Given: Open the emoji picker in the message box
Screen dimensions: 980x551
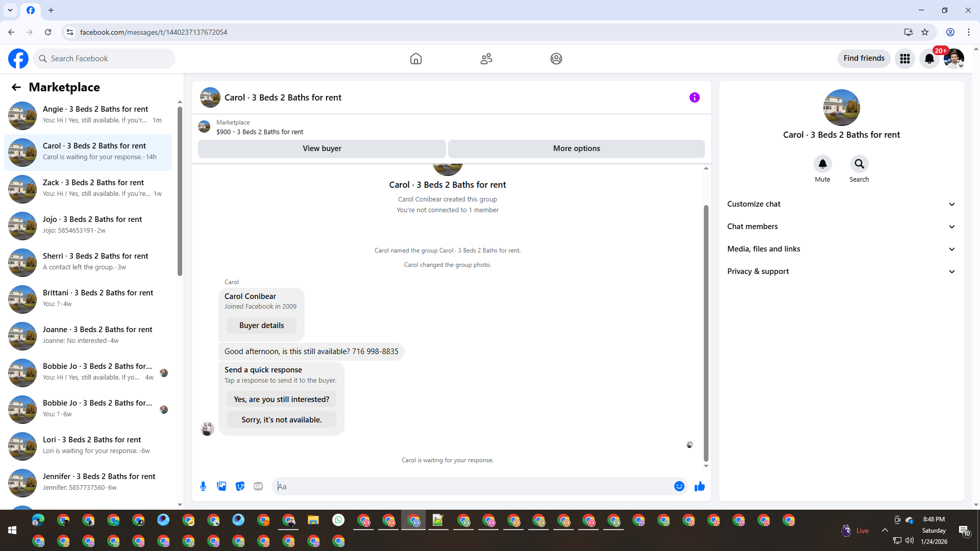Looking at the screenshot, I should pos(679,486).
